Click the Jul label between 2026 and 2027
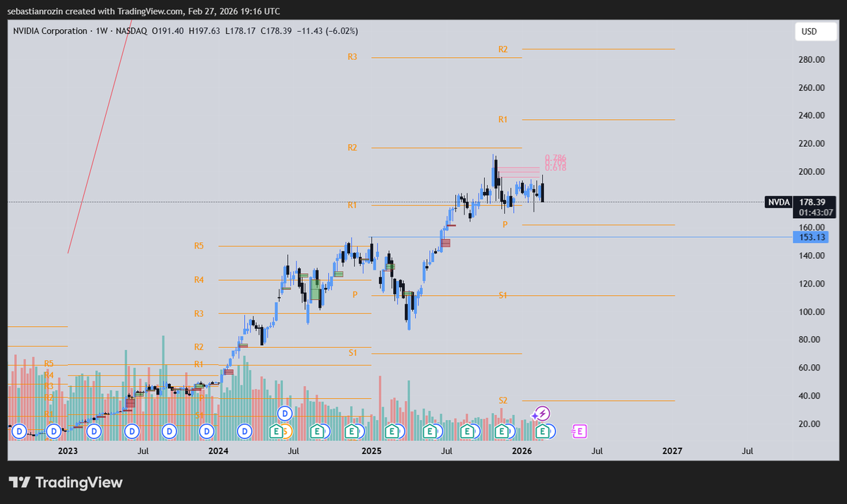 [x=596, y=450]
